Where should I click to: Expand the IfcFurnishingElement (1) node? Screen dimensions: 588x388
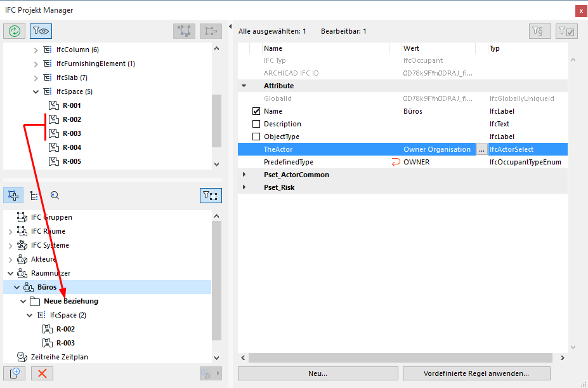click(36, 64)
